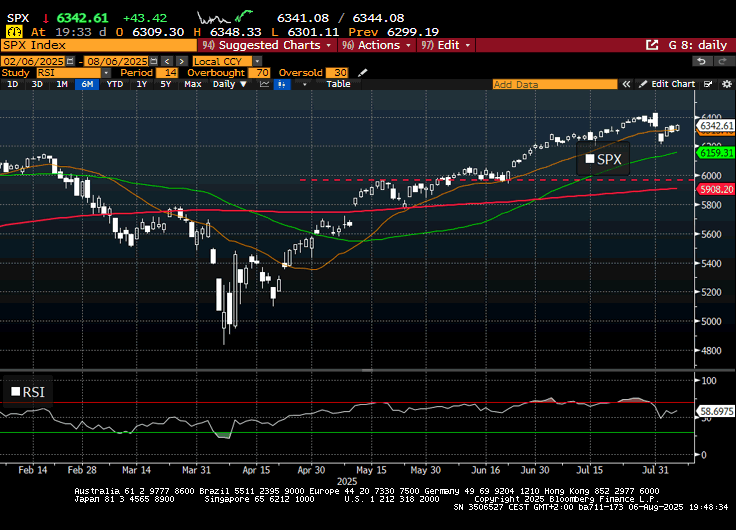Expand chart type dropdown arrow beside candlestick

pos(305,84)
